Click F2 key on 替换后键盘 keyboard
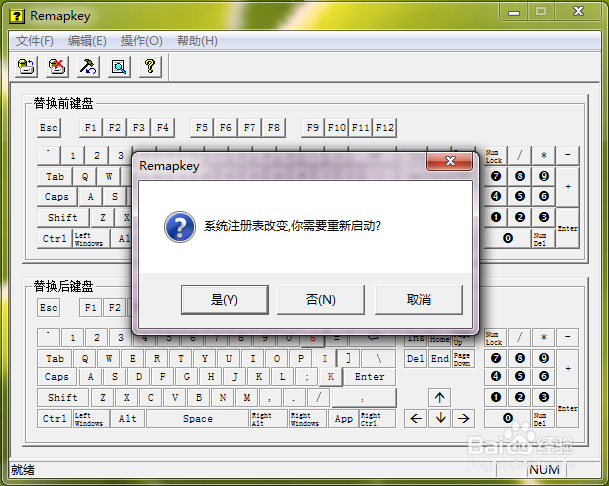The image size is (609, 486). click(115, 308)
